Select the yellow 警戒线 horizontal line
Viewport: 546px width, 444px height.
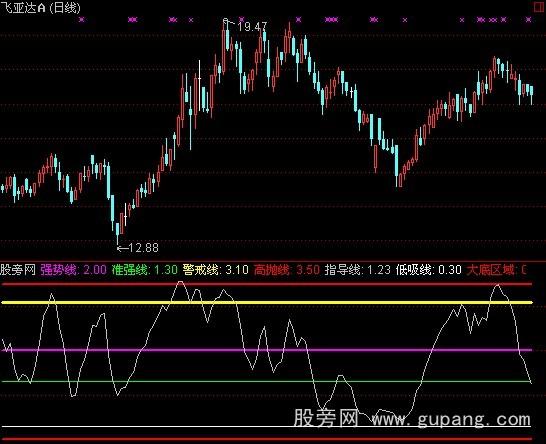tap(267, 303)
